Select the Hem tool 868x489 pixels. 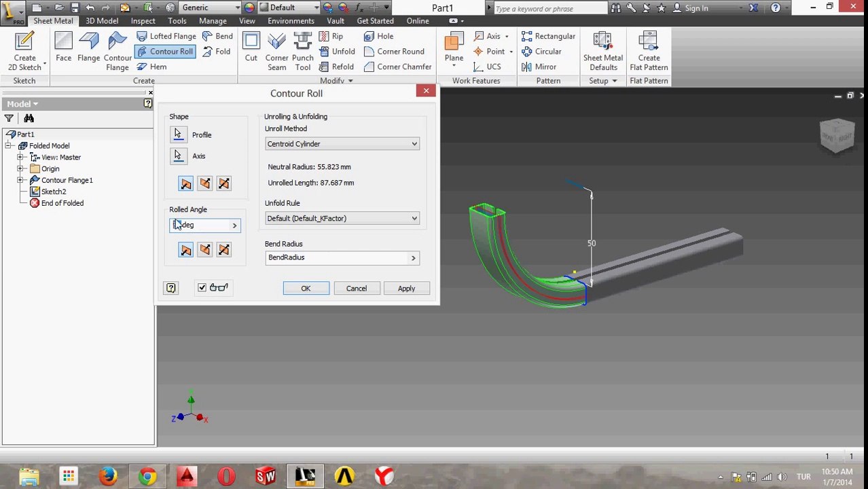click(151, 67)
